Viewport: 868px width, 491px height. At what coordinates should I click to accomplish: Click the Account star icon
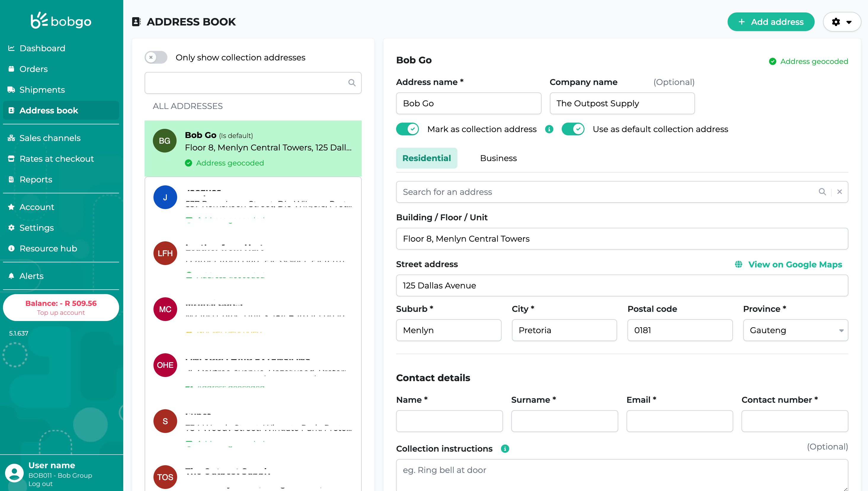click(12, 207)
